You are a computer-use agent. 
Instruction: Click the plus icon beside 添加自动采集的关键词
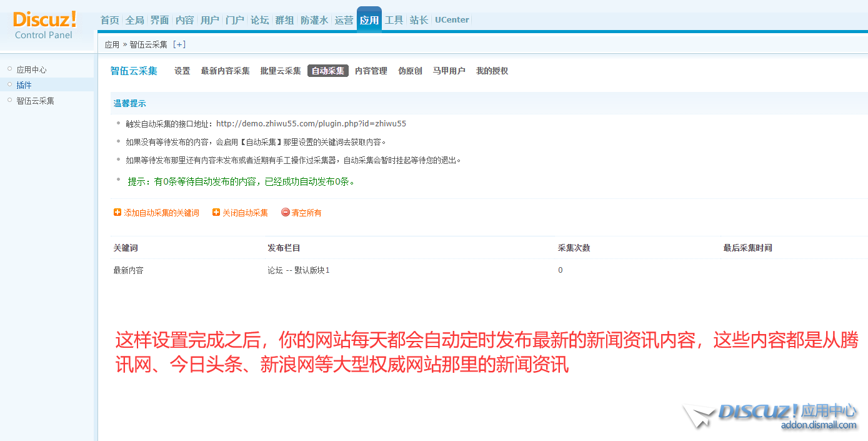(117, 213)
